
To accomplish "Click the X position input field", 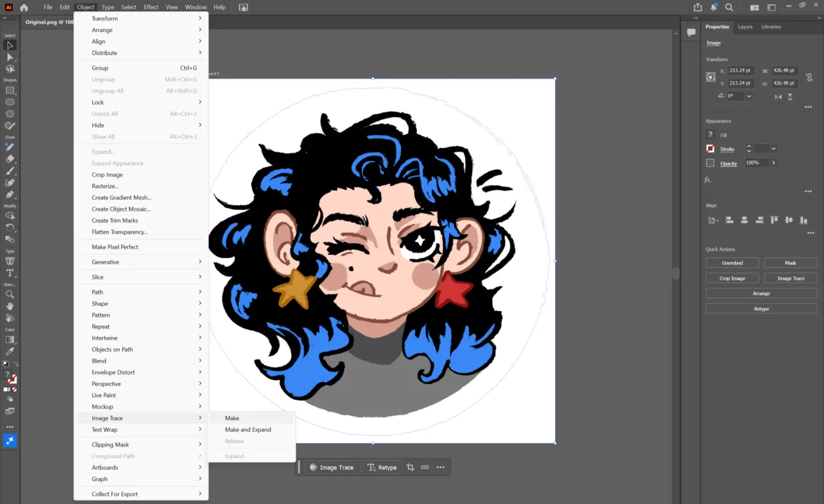I will coord(743,70).
